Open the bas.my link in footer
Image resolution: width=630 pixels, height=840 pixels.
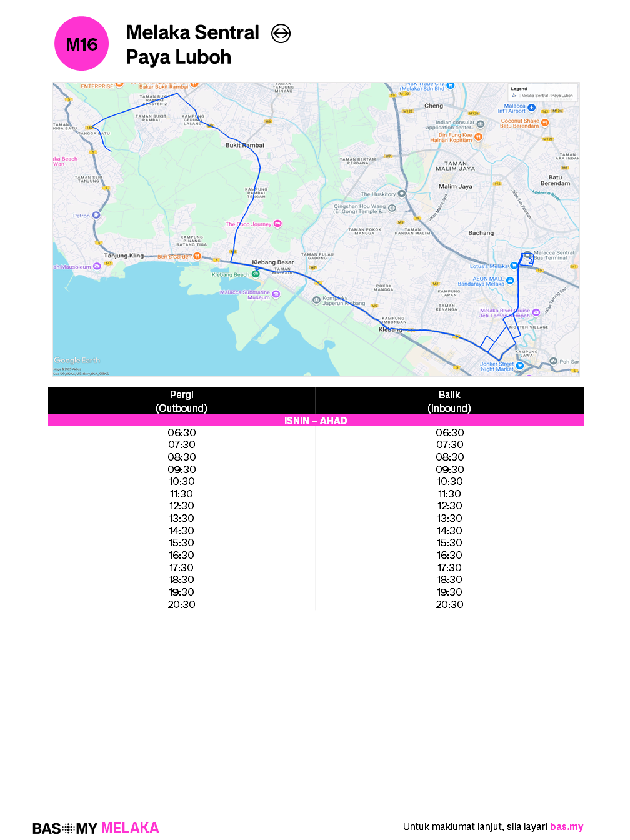566,826
